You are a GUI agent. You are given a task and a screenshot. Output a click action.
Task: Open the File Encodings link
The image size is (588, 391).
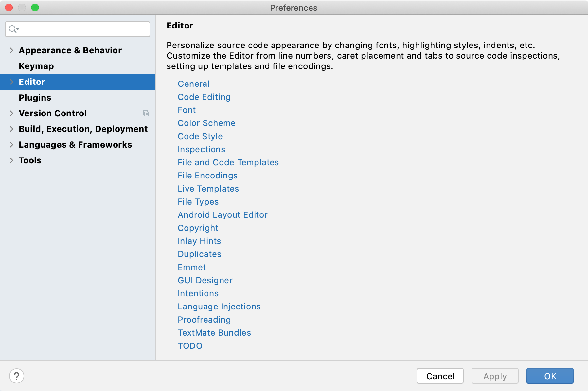(x=208, y=176)
